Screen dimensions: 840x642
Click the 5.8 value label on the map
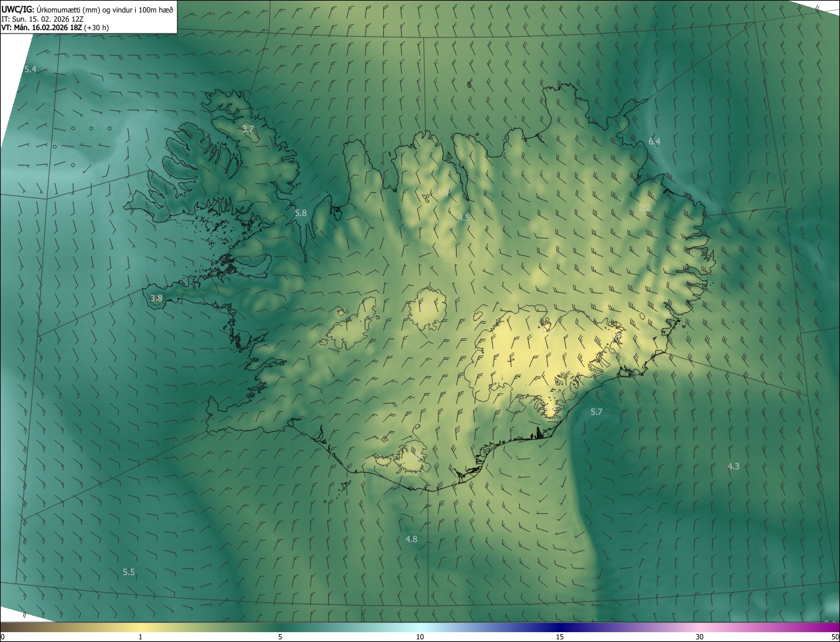(x=301, y=213)
